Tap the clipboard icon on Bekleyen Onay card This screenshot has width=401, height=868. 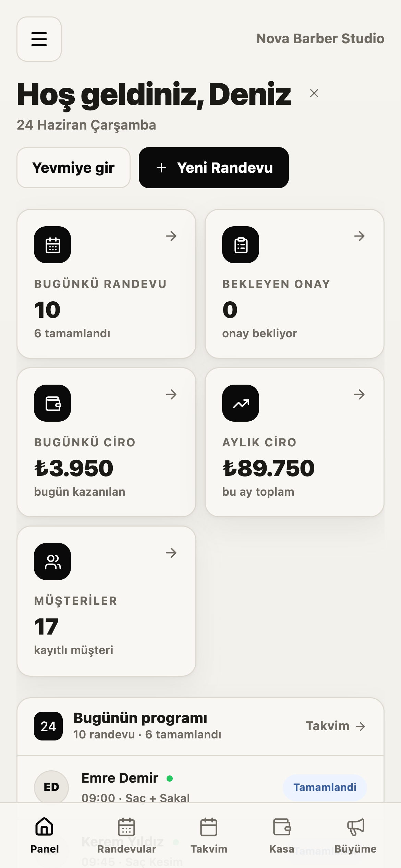click(241, 245)
